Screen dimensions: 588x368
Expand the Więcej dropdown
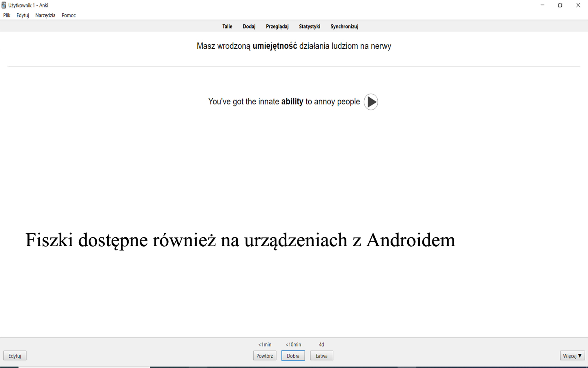(572, 356)
